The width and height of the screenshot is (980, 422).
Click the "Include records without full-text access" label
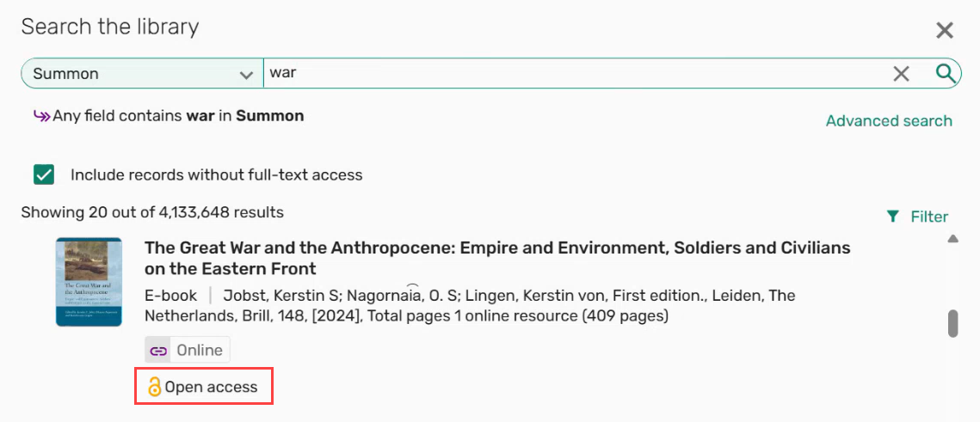click(216, 175)
